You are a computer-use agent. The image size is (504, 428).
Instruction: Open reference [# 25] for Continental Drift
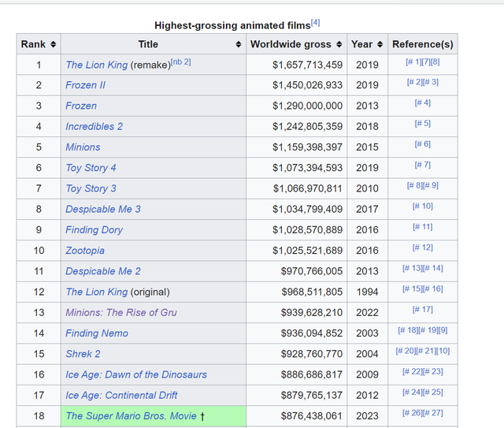click(x=432, y=392)
